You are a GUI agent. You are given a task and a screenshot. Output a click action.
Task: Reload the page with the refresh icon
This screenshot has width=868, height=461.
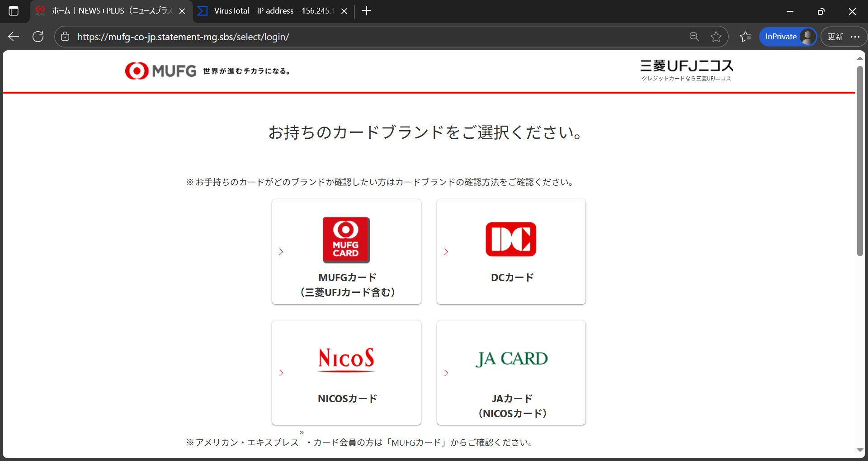coord(38,37)
